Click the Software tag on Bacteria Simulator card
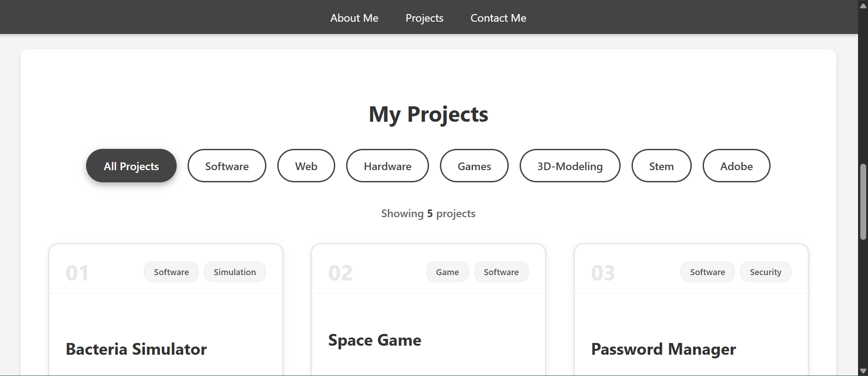Screen dimensions: 868x376 [171, 272]
